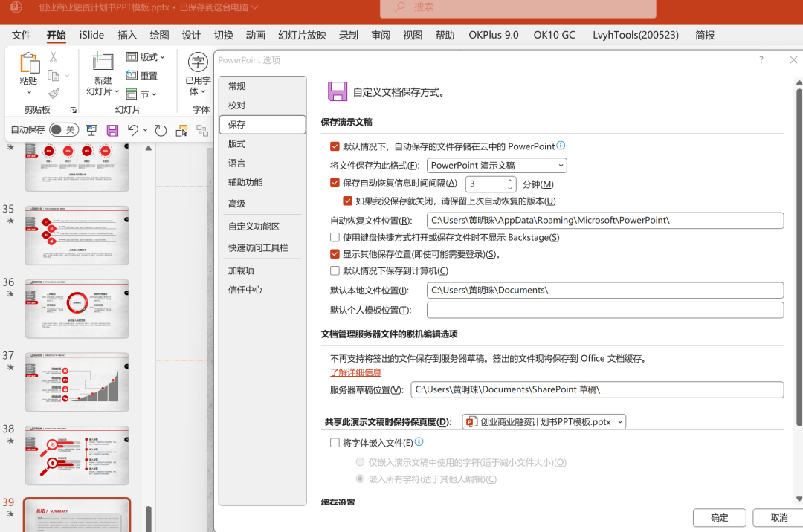
Task: Check save to computer by default checkbox
Action: tap(335, 270)
